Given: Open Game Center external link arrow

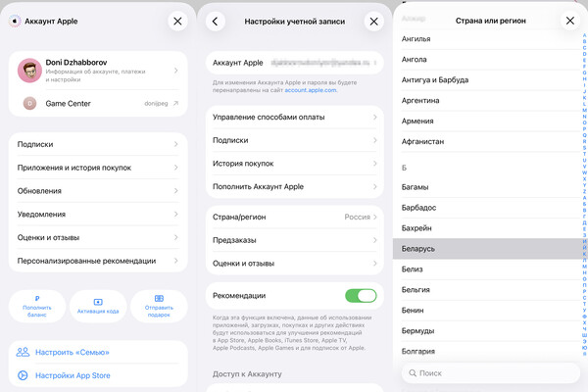Looking at the screenshot, I should (x=175, y=103).
